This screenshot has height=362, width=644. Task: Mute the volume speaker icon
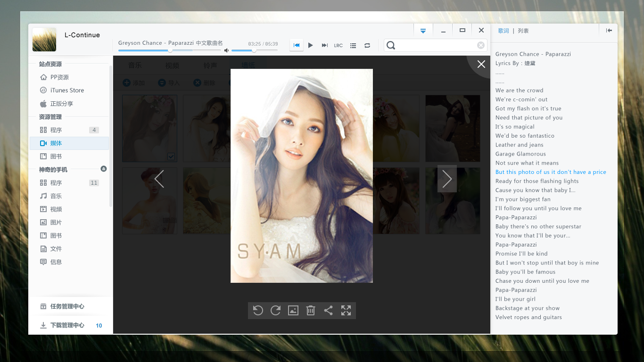(226, 50)
